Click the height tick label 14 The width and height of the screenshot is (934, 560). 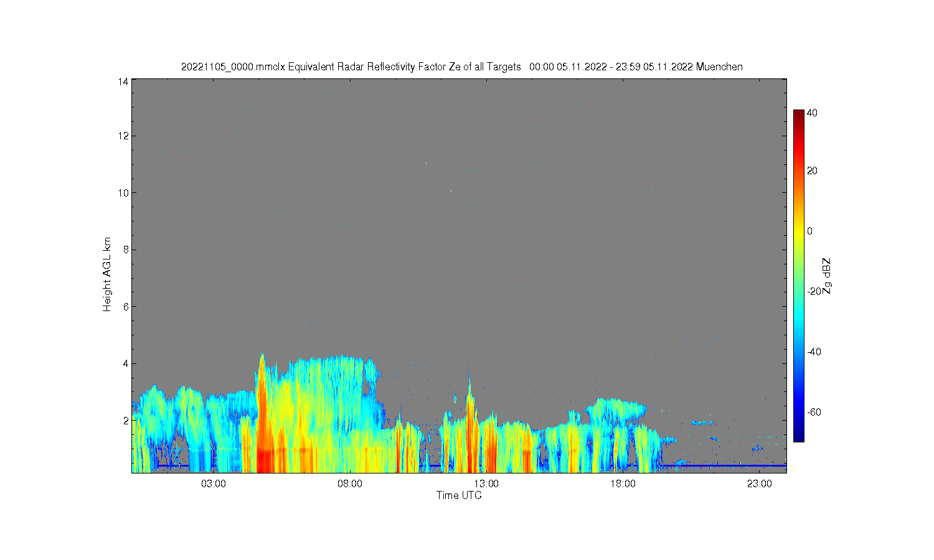pyautogui.click(x=124, y=82)
